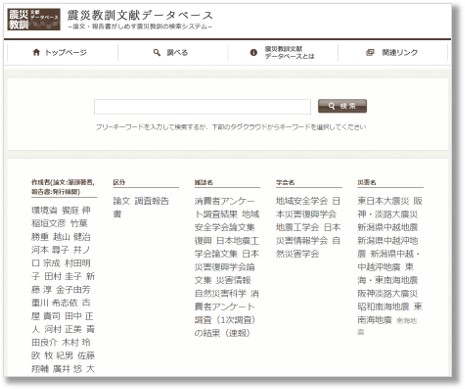
Task: Choose the 地震工学会 society tag
Action: 298,227
